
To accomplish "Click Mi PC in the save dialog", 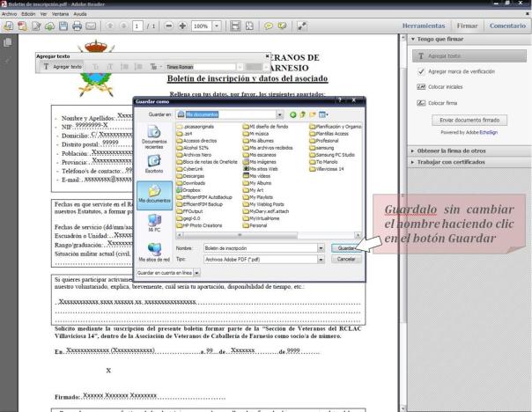I will (154, 225).
